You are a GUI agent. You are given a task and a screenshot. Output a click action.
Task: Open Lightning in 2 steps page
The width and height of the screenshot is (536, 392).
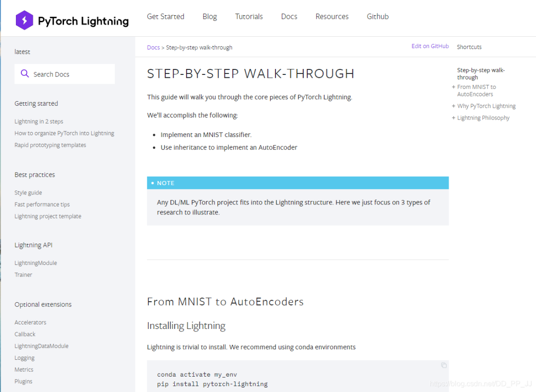point(39,122)
